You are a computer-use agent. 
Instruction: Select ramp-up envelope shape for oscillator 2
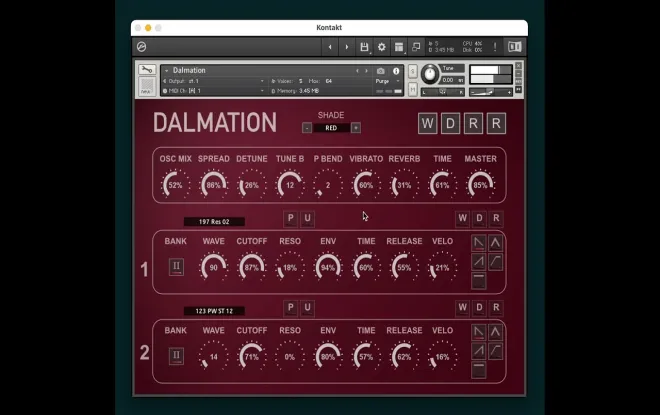tap(479, 351)
